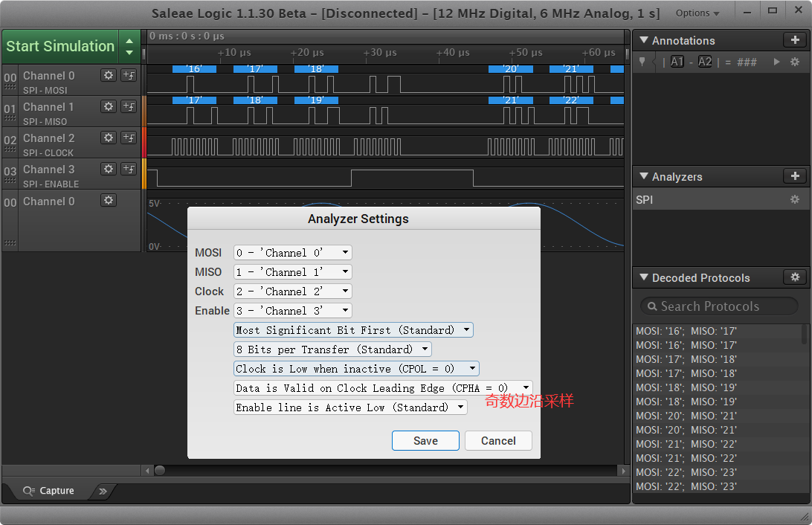Click Channel 1 trigger edge icon
This screenshot has height=525, width=812.
129,106
